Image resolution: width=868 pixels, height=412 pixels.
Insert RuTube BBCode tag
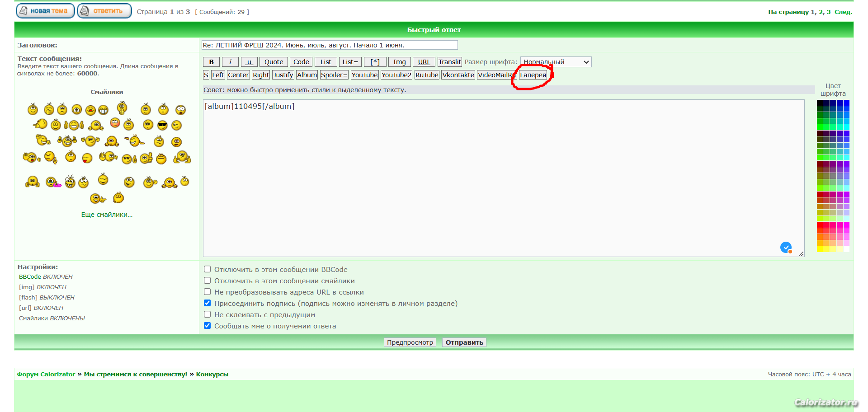coord(427,75)
